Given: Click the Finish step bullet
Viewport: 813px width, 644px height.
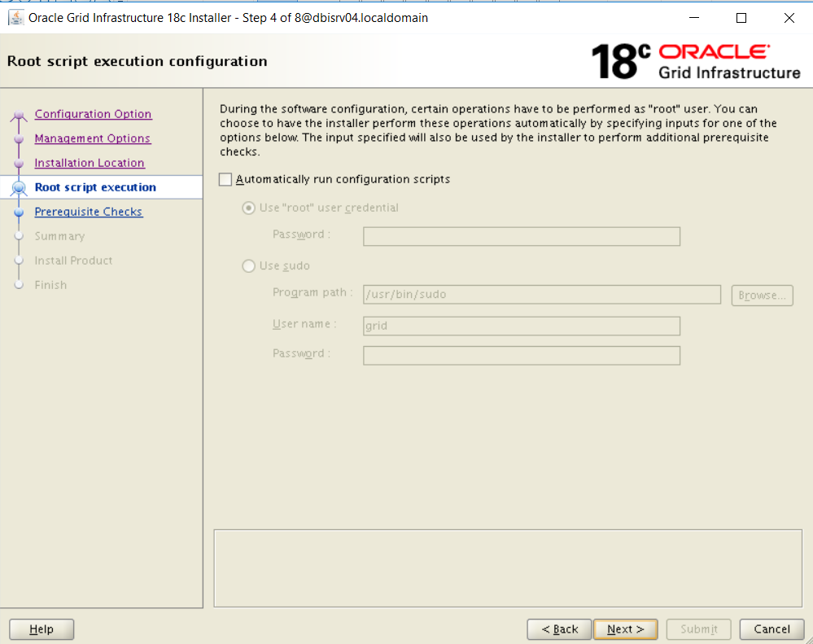Looking at the screenshot, I should click(x=20, y=285).
